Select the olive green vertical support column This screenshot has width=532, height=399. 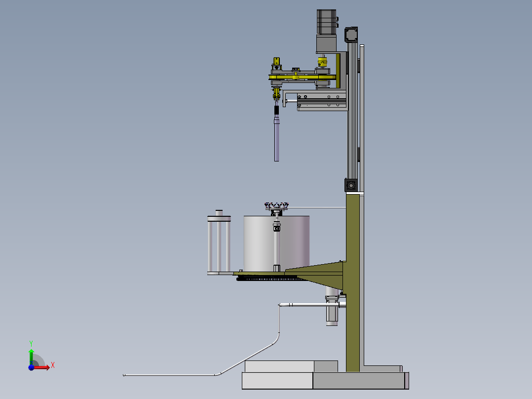(353, 282)
